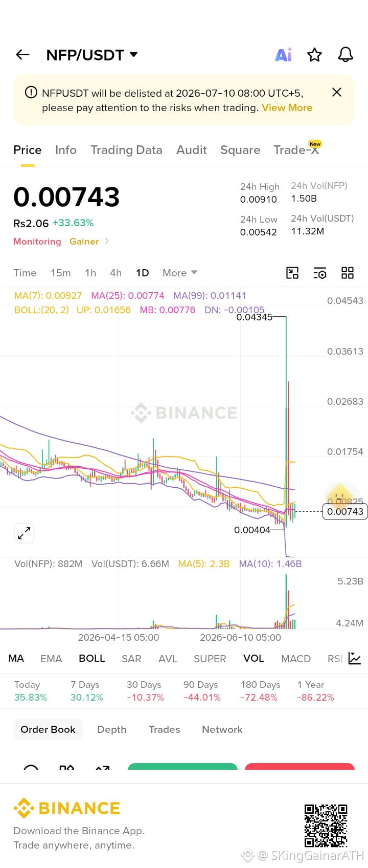This screenshot has width=368, height=868.
Task: Open the View More delisting link
Action: click(x=287, y=107)
